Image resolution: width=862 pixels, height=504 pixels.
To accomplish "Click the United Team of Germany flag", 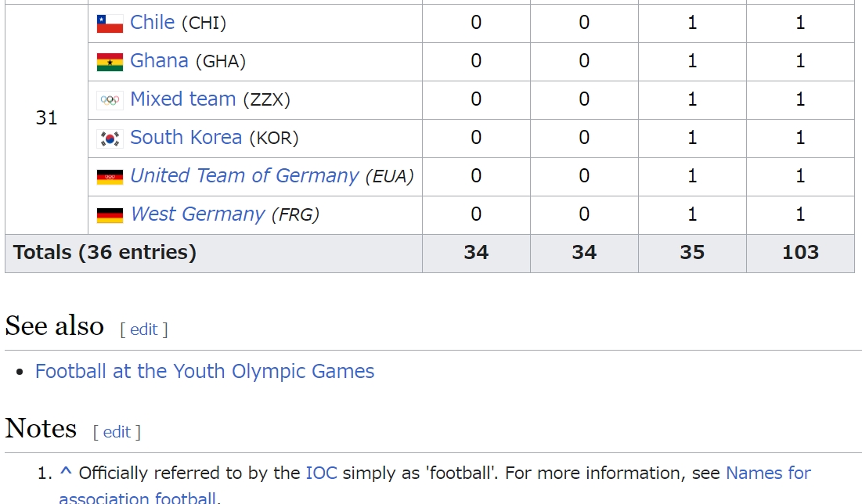I will tap(110, 177).
